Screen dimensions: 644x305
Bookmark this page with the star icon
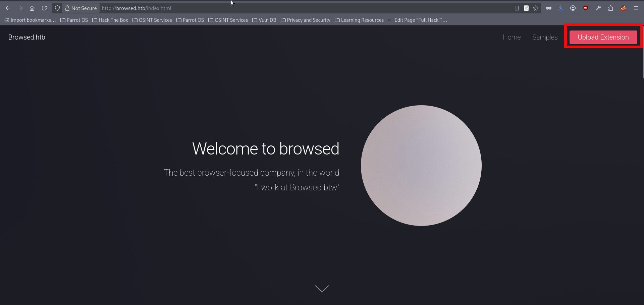(x=536, y=8)
